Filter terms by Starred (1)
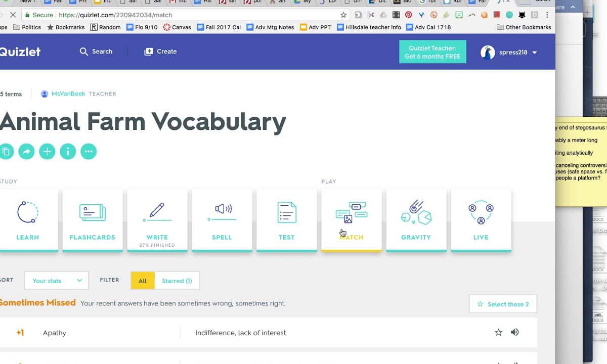The width and height of the screenshot is (607, 364). [x=177, y=281]
